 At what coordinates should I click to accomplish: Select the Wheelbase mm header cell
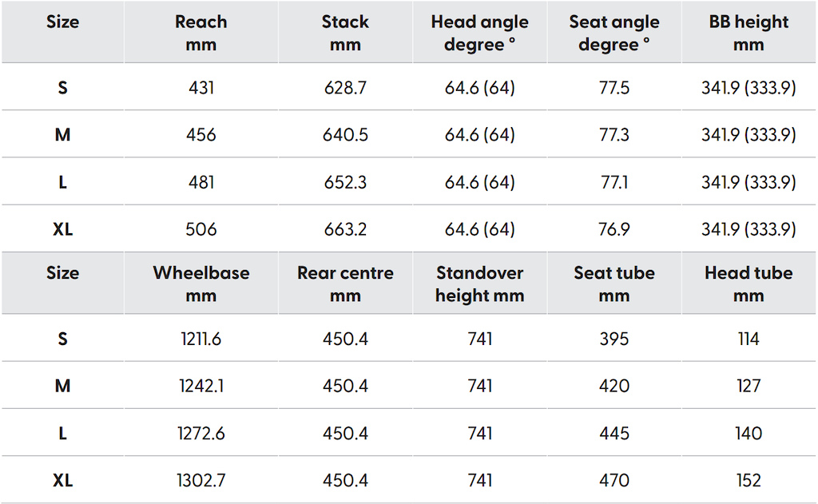[201, 284]
